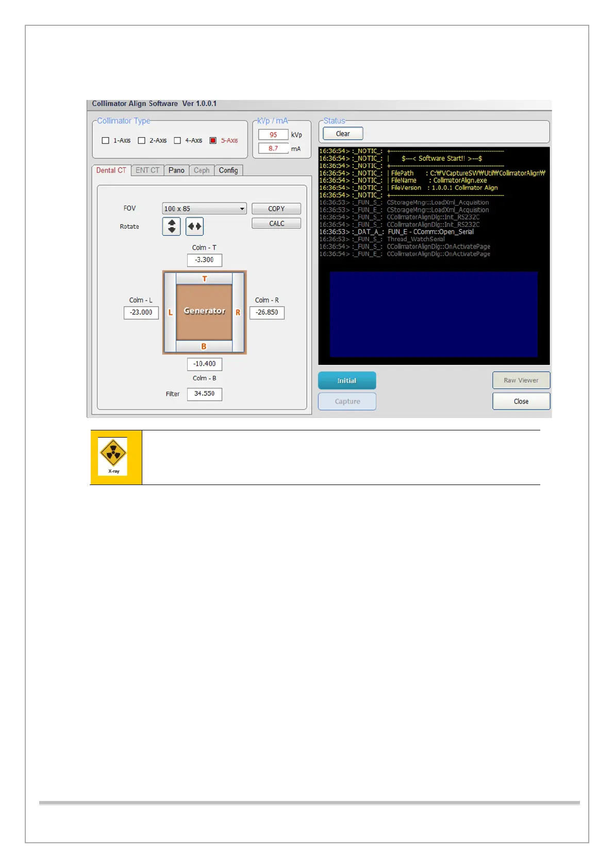Click the COPY button
Screen dimensions: 614x868
tap(276, 209)
